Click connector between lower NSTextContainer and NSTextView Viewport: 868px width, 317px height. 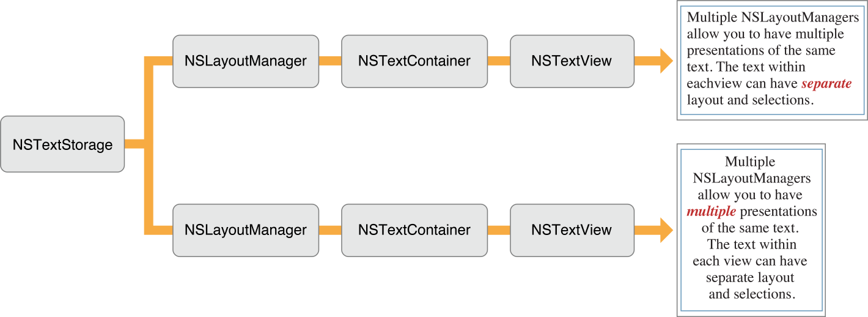pos(499,230)
